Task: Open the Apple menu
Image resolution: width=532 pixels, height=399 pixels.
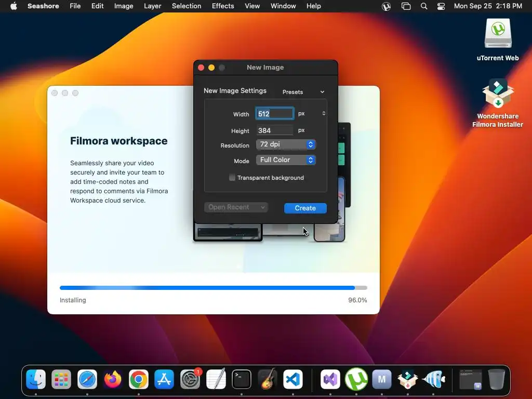Action: point(14,6)
